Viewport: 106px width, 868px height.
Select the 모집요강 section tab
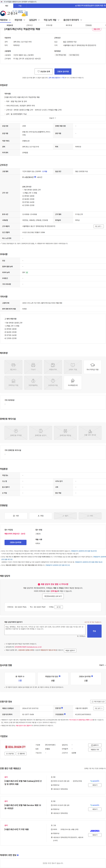tap(10, 25)
